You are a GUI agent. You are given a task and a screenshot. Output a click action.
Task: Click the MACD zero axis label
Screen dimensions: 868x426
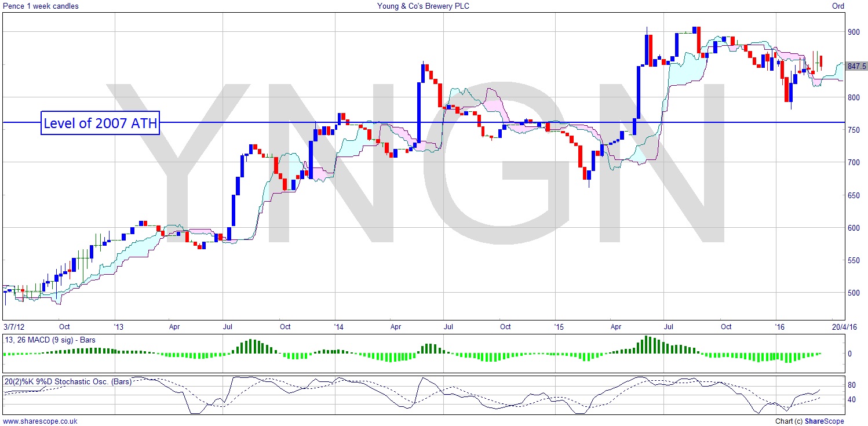[x=850, y=354]
